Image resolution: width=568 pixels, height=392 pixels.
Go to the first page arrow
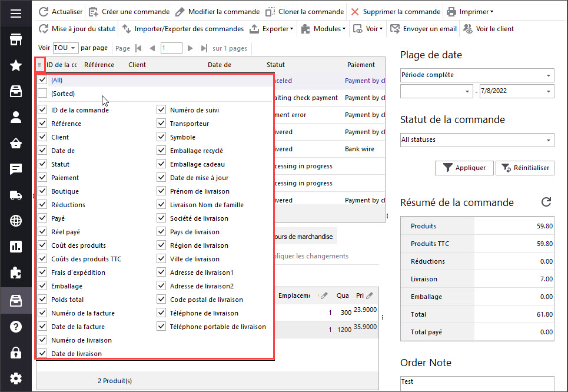(138, 48)
